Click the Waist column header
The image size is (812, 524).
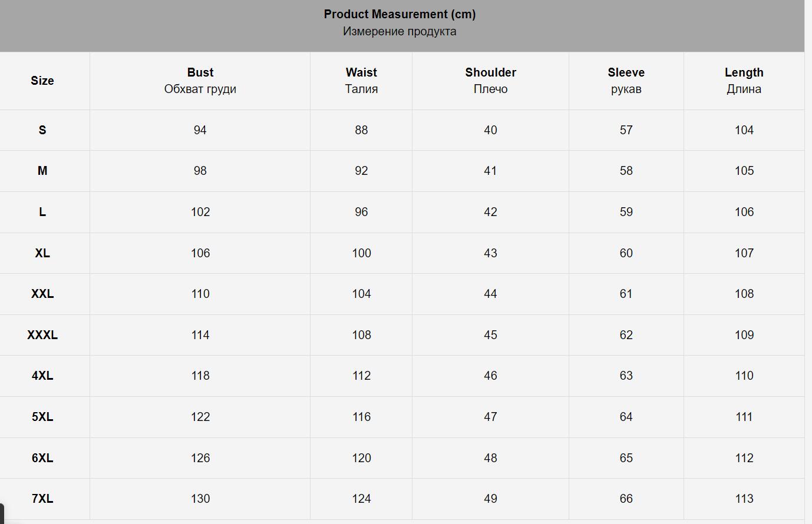(x=361, y=72)
